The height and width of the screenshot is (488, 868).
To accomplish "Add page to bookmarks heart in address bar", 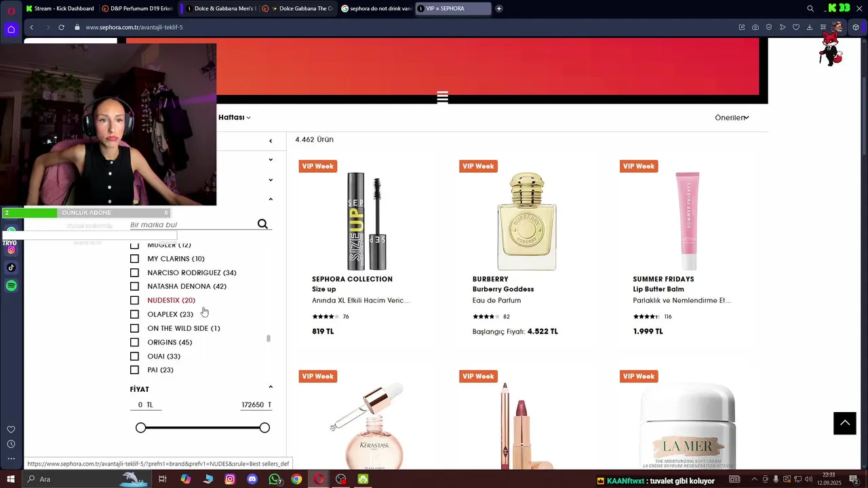I will 796,27.
